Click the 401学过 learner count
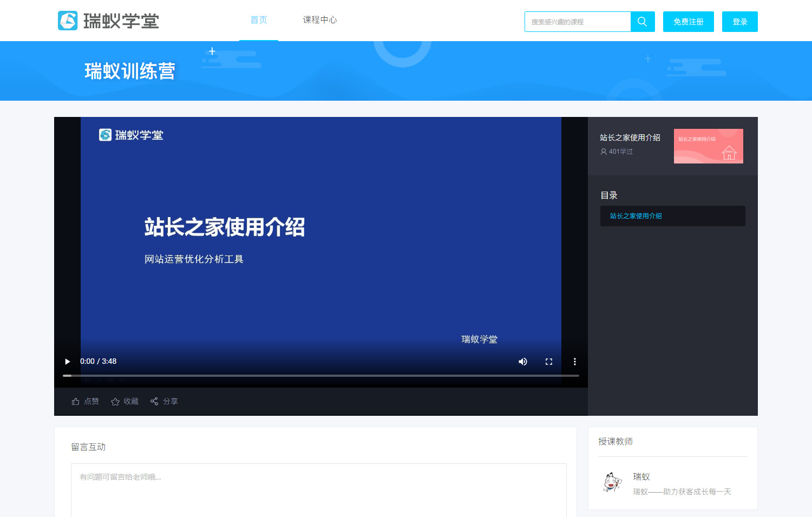The image size is (812, 517). [x=617, y=152]
